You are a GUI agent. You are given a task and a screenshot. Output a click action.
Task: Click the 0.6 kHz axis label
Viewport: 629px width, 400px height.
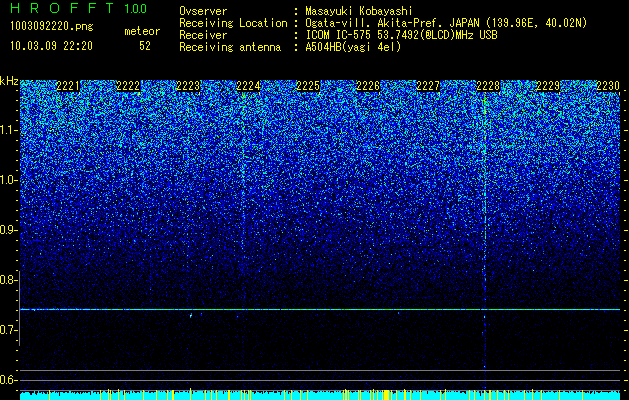point(9,380)
